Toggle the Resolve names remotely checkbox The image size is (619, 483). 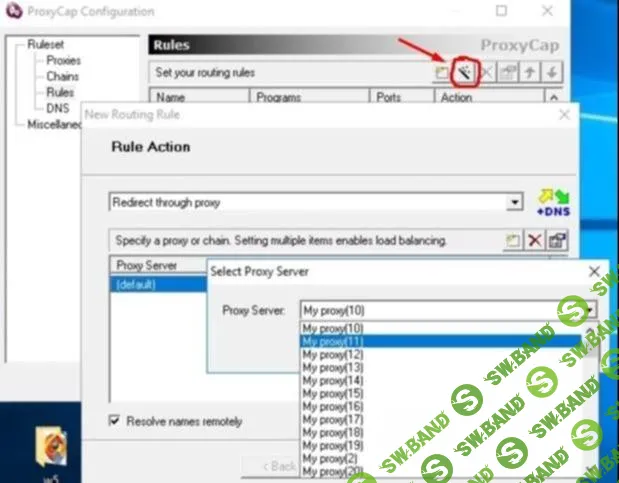(114, 421)
